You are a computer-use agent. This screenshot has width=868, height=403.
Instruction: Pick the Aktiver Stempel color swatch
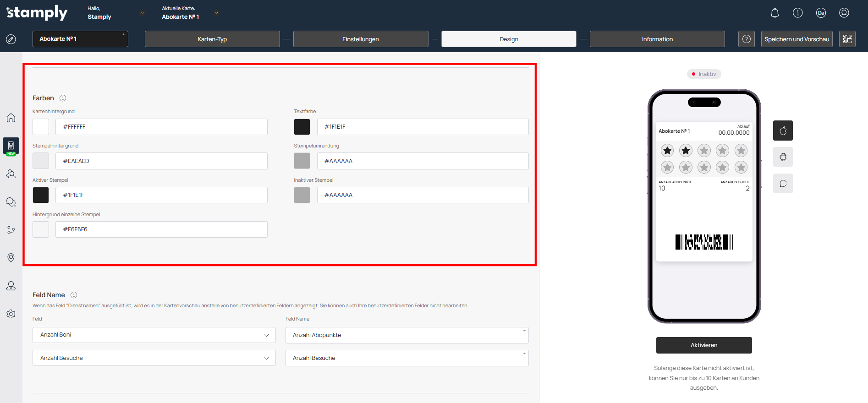pyautogui.click(x=41, y=195)
